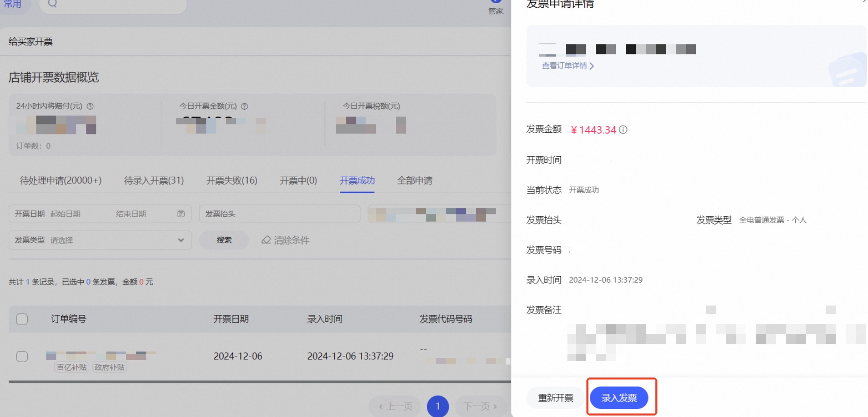Select the 开票成功 tab
Screen dimensions: 868x417
[x=357, y=181]
